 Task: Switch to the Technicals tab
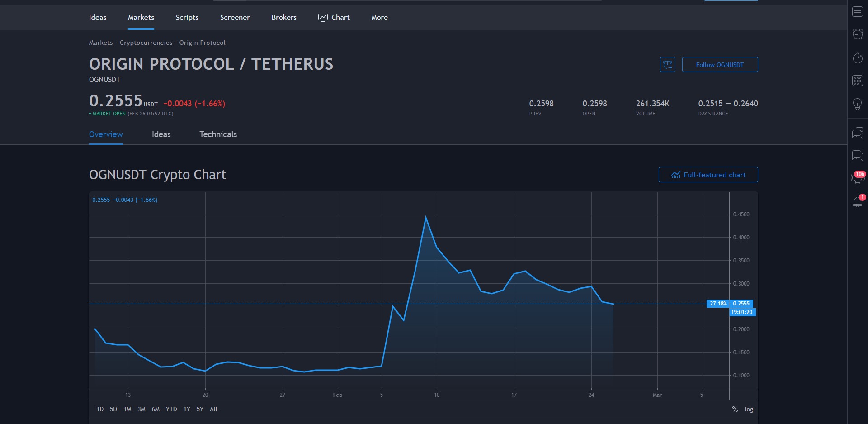218,134
